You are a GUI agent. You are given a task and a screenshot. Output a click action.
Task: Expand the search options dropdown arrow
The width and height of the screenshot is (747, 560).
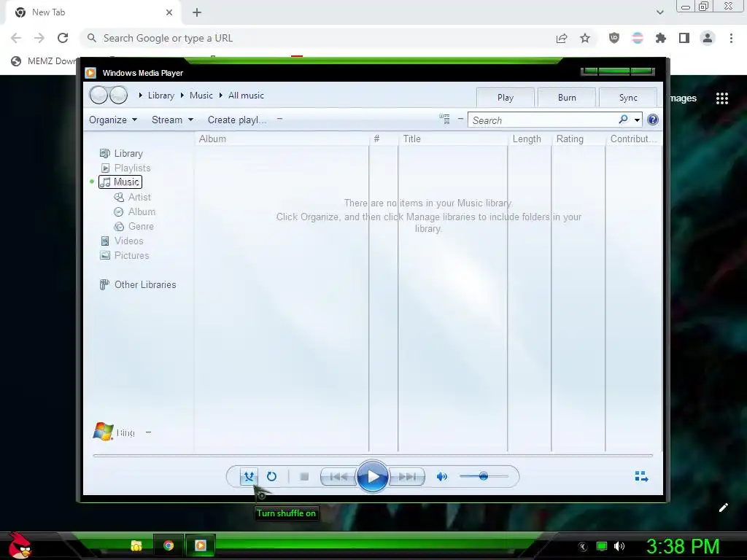637,120
